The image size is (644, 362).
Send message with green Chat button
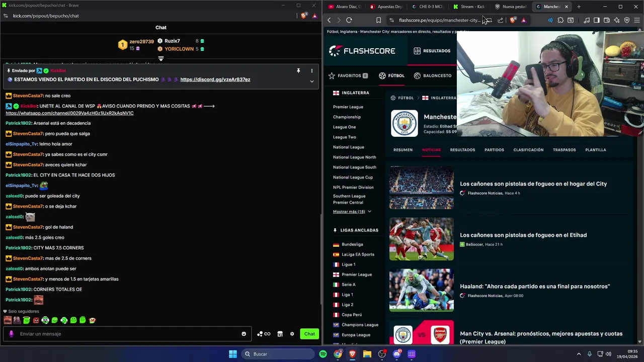(309, 334)
